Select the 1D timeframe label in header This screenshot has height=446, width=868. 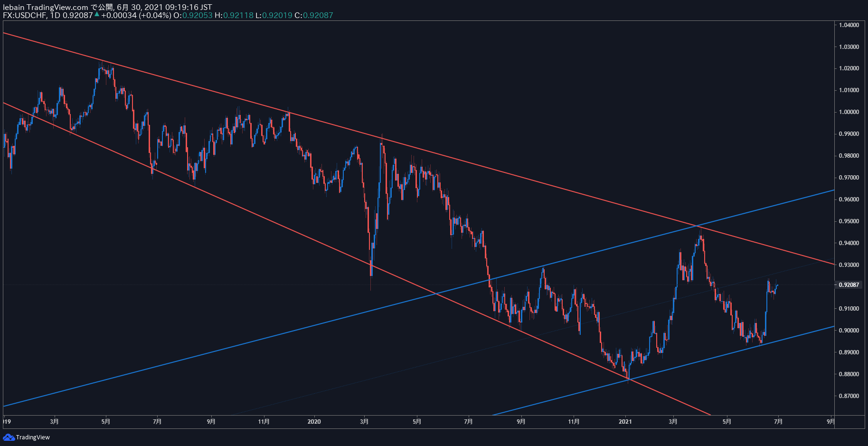tap(56, 15)
